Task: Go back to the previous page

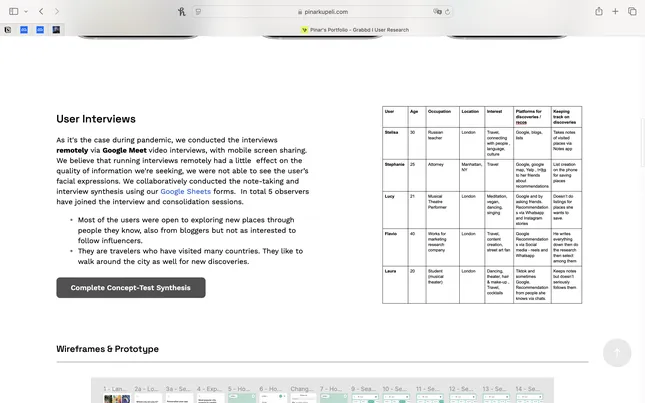Action: (x=41, y=11)
